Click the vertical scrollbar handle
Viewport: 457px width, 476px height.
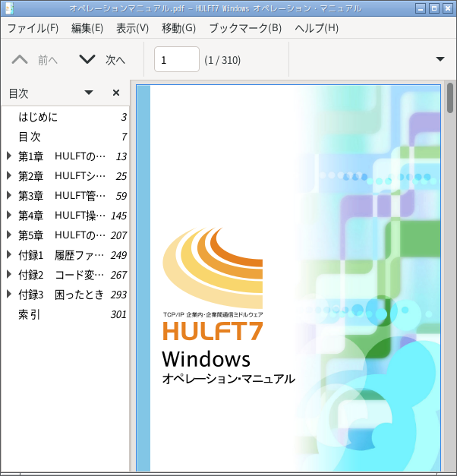450,98
